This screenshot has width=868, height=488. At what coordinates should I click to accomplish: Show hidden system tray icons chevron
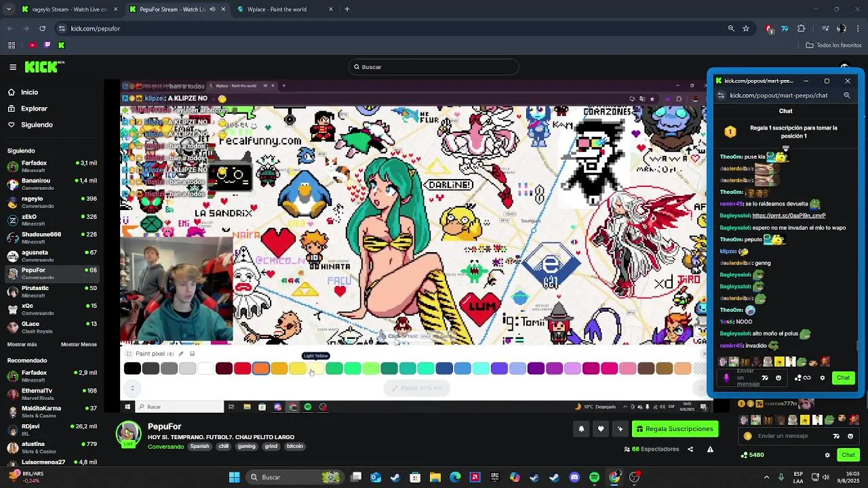click(x=766, y=477)
